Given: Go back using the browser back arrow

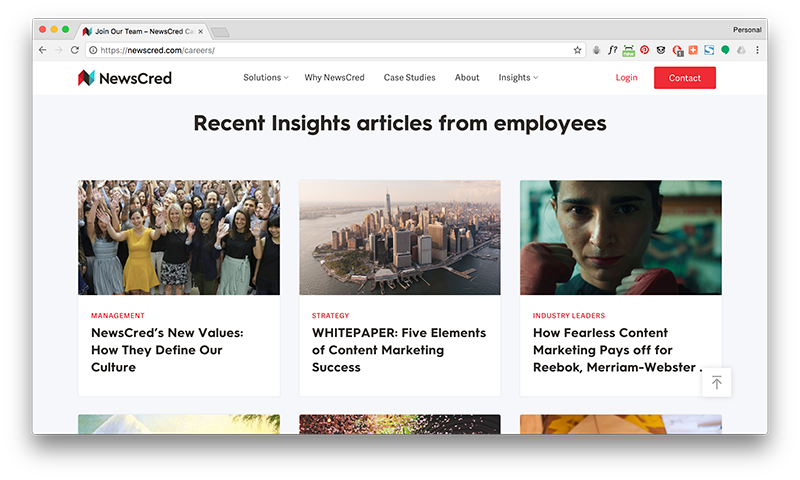Looking at the screenshot, I should coord(42,50).
